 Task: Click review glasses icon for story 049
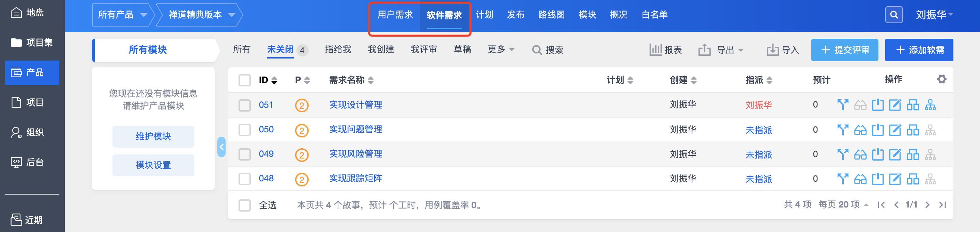pyautogui.click(x=860, y=154)
